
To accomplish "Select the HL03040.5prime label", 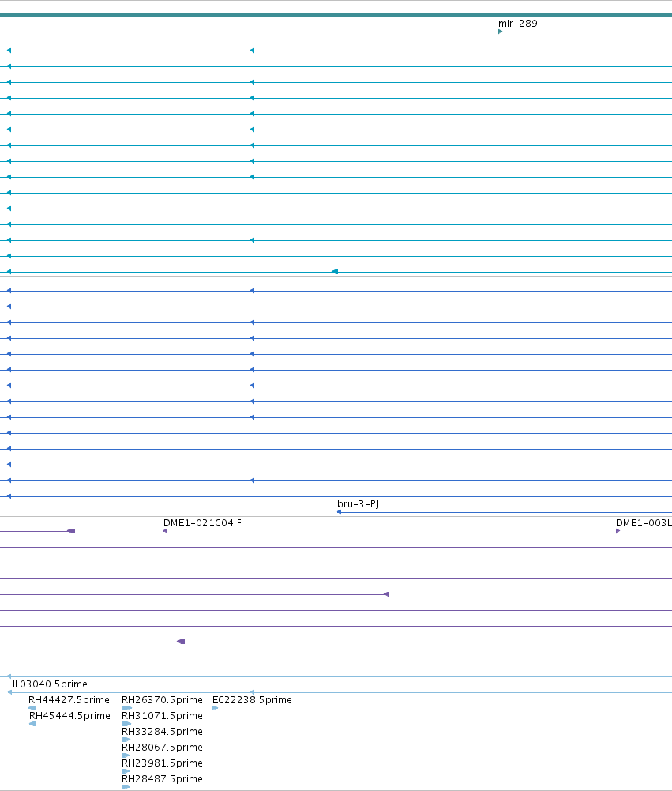I will pyautogui.click(x=47, y=684).
